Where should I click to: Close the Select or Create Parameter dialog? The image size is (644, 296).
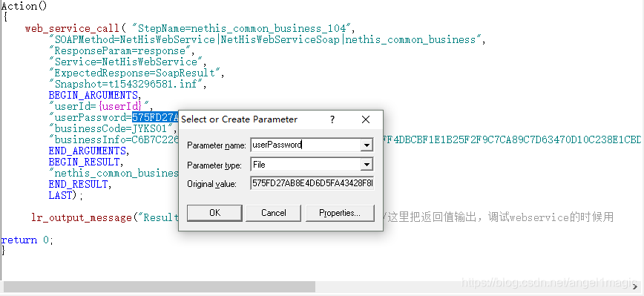point(366,119)
